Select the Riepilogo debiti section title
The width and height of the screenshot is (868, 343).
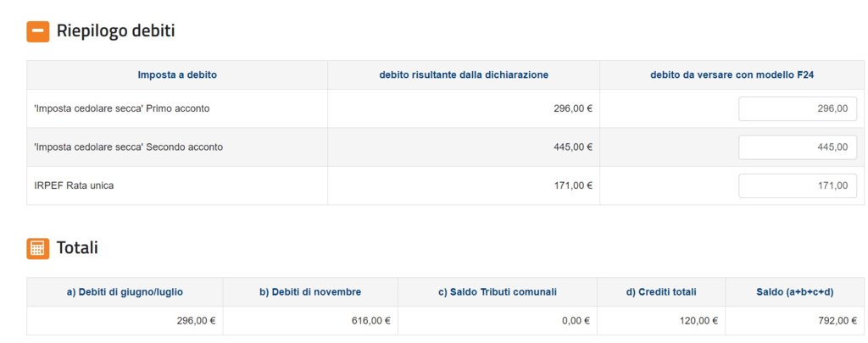115,31
